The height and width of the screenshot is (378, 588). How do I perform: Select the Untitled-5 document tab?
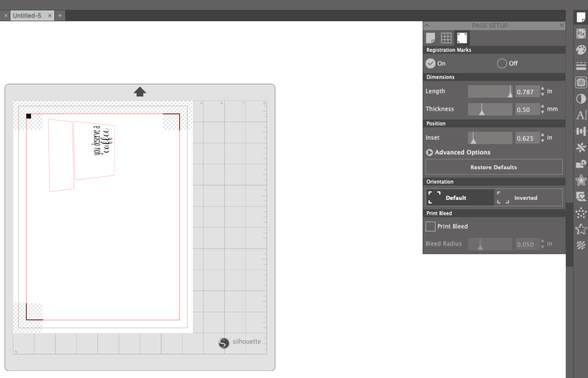[x=27, y=15]
